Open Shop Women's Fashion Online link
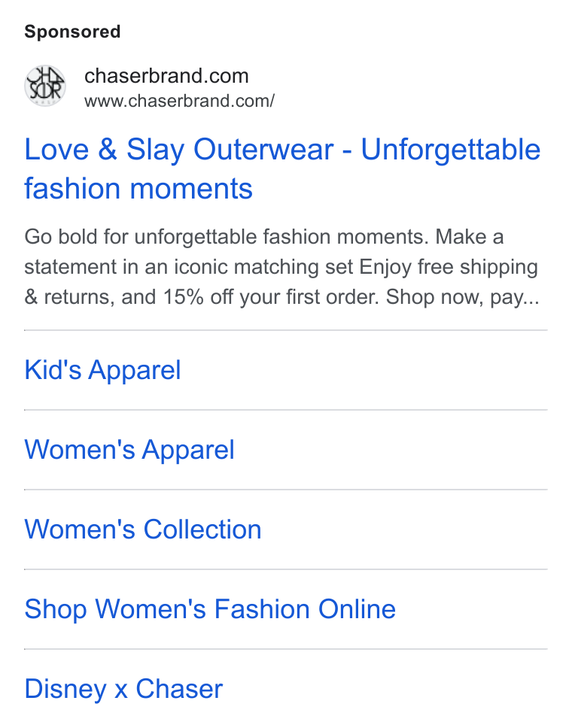This screenshot has width=572, height=728. tap(210, 609)
